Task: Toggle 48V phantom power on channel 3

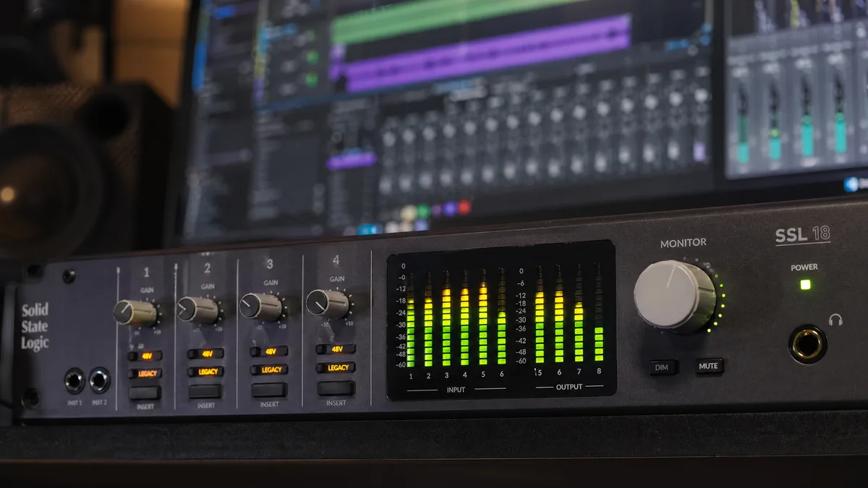Action: pyautogui.click(x=270, y=351)
